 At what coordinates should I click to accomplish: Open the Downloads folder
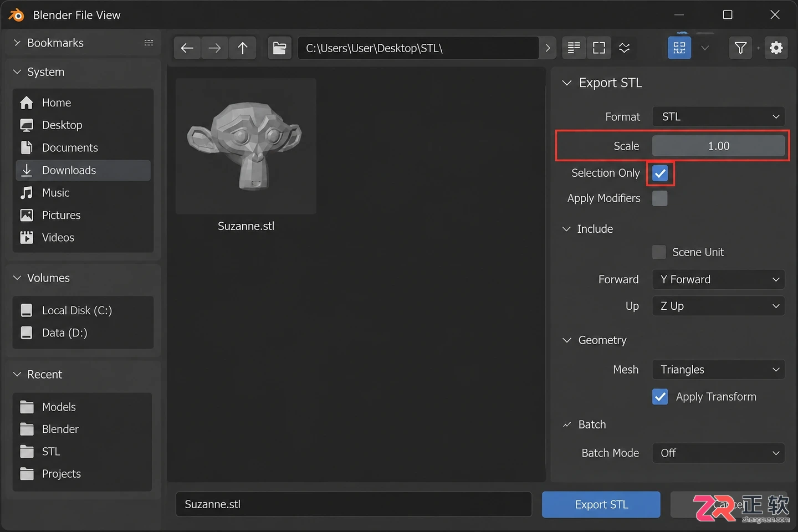point(83,170)
